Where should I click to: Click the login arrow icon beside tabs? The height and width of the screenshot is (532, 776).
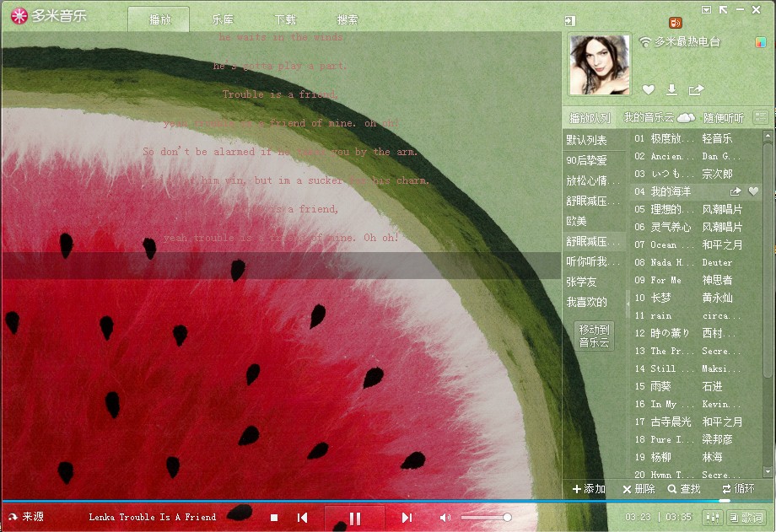(x=569, y=21)
